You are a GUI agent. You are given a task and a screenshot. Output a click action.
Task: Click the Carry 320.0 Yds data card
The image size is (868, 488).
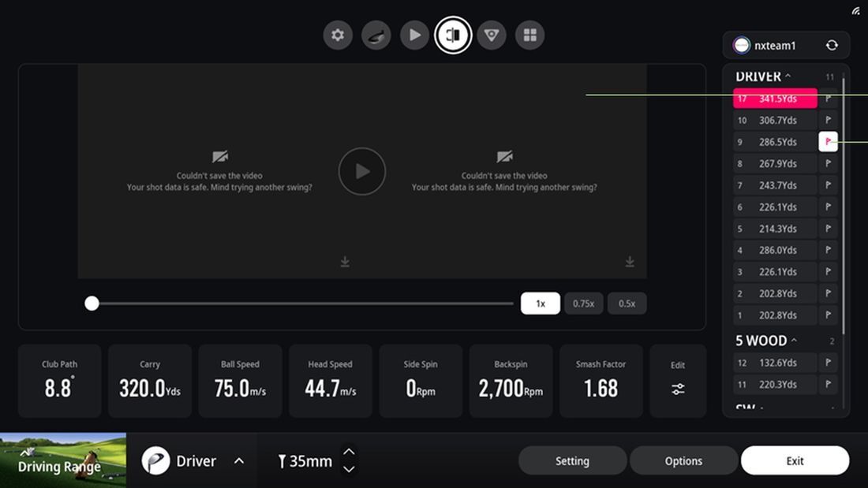tap(150, 381)
